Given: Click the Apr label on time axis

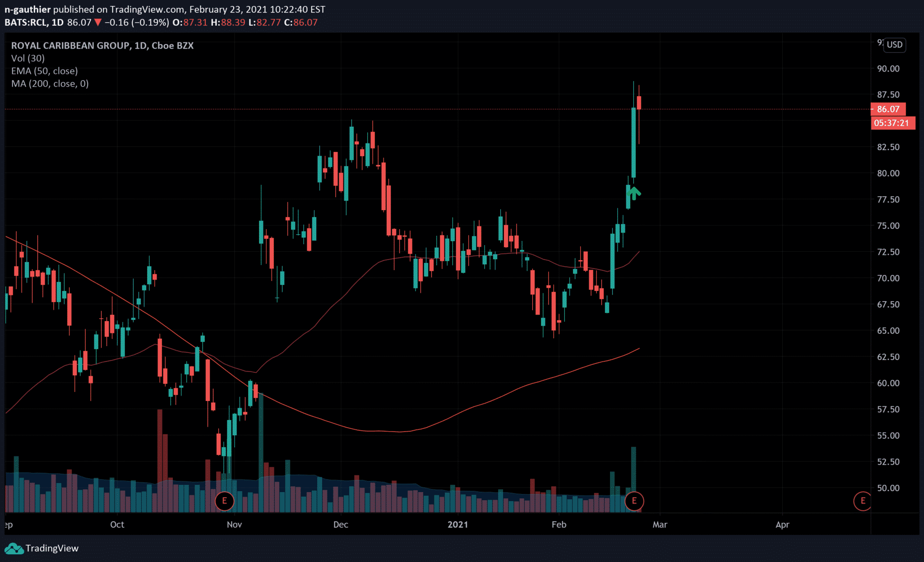Looking at the screenshot, I should [782, 525].
